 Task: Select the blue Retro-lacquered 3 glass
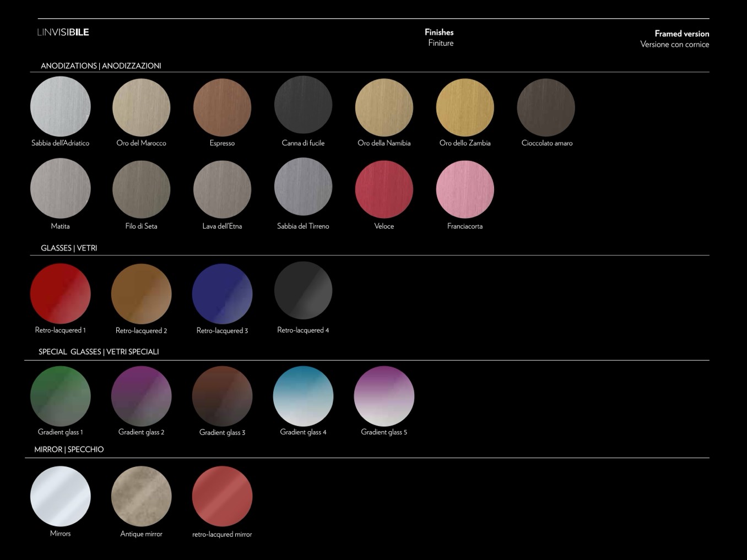[222, 293]
